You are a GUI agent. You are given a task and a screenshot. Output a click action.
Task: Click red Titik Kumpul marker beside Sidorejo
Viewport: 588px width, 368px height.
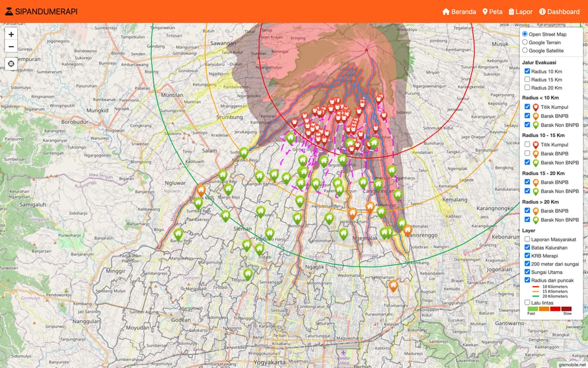coord(383,115)
